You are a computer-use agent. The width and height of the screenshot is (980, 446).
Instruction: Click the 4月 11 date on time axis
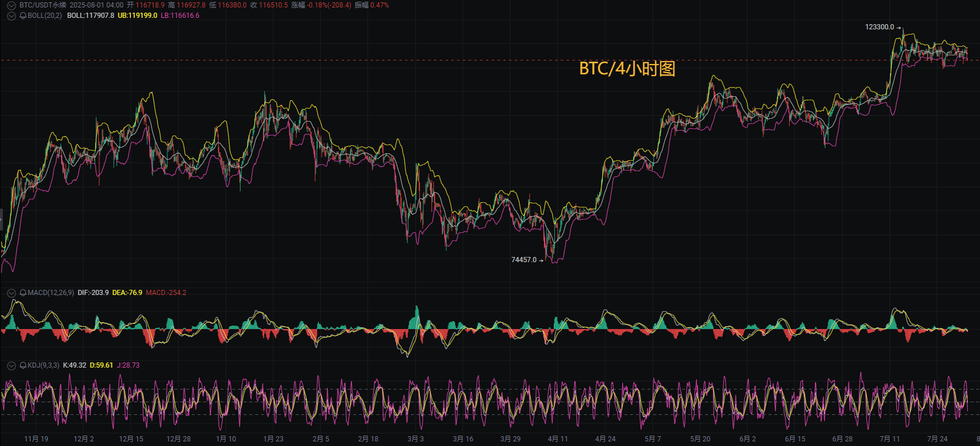pyautogui.click(x=558, y=439)
